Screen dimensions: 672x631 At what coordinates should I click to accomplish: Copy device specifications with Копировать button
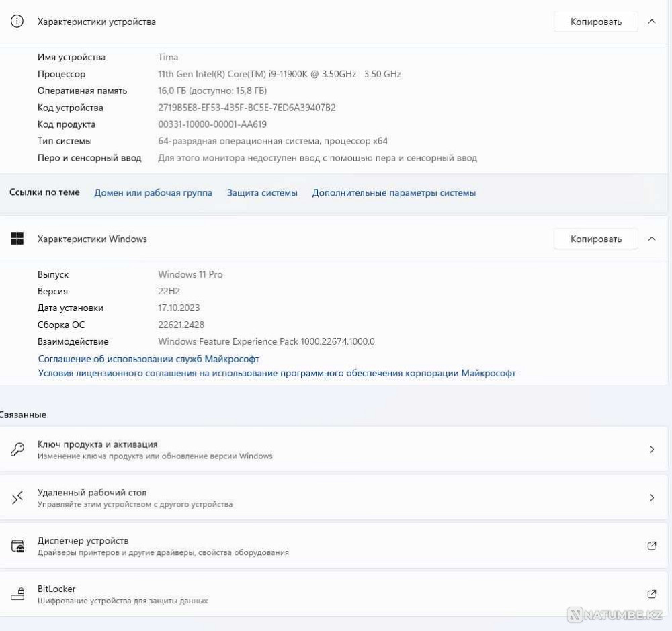click(595, 22)
